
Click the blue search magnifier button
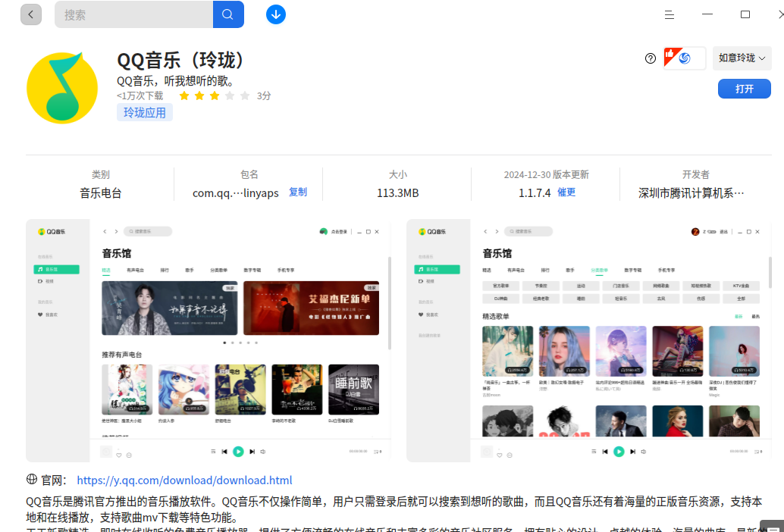click(228, 14)
